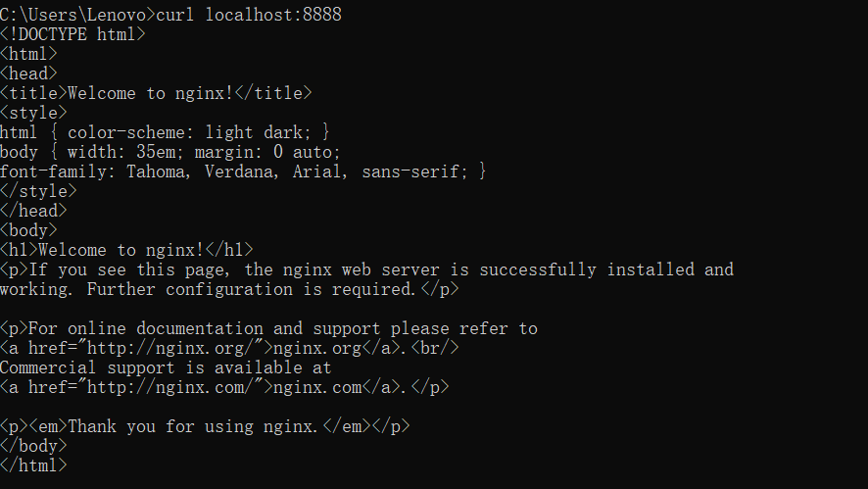Screen dimensions: 868x489
Task: Click the "If you see this page" line
Action: (366, 269)
